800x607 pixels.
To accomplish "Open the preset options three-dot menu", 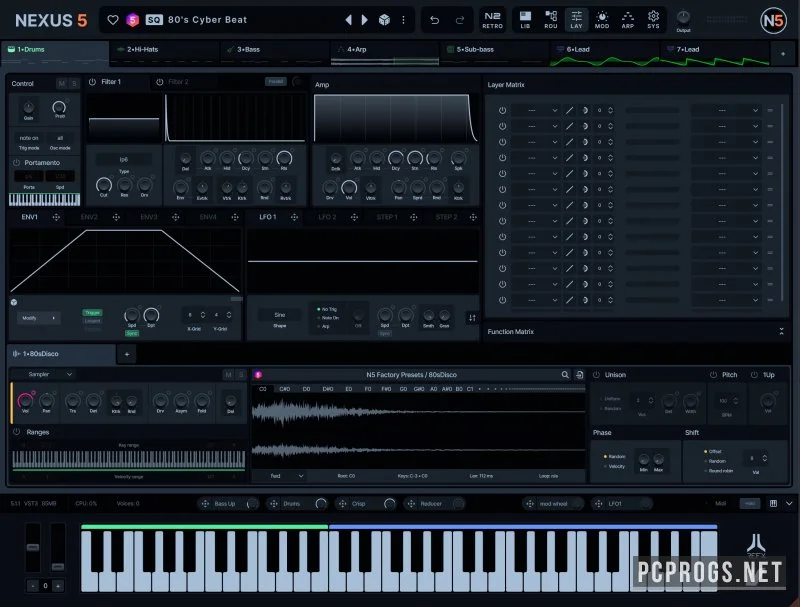I will pyautogui.click(x=404, y=20).
